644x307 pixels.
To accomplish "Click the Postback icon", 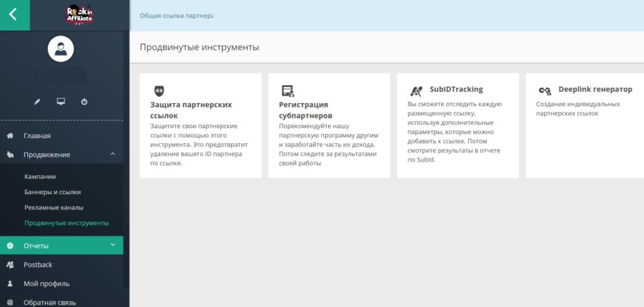I will tap(11, 265).
